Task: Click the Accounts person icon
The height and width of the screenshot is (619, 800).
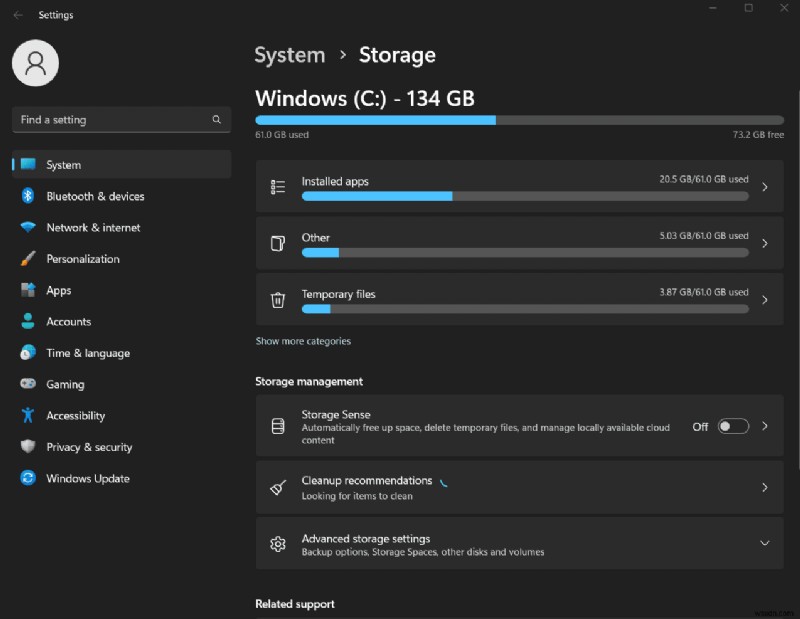Action: tap(28, 321)
